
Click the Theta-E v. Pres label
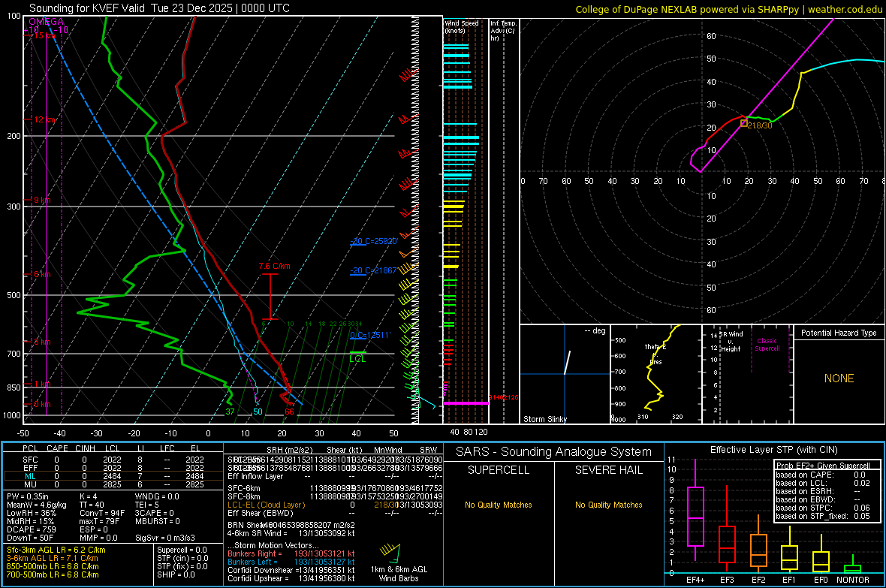655,354
